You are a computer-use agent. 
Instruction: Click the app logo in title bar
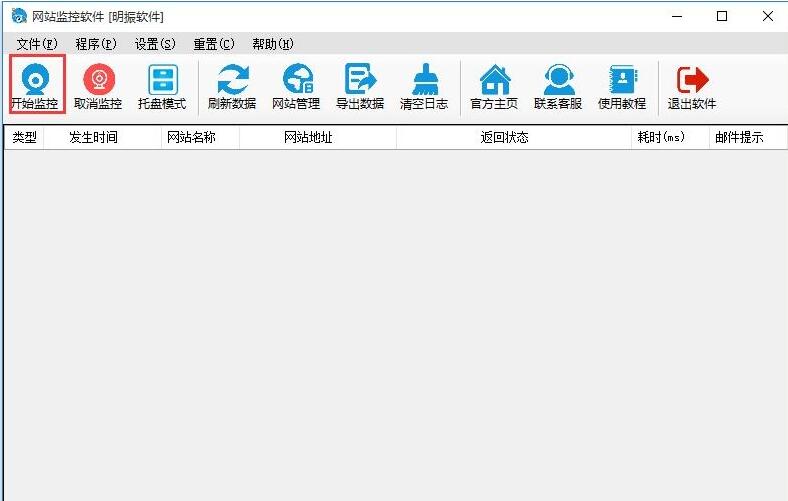pos(19,16)
